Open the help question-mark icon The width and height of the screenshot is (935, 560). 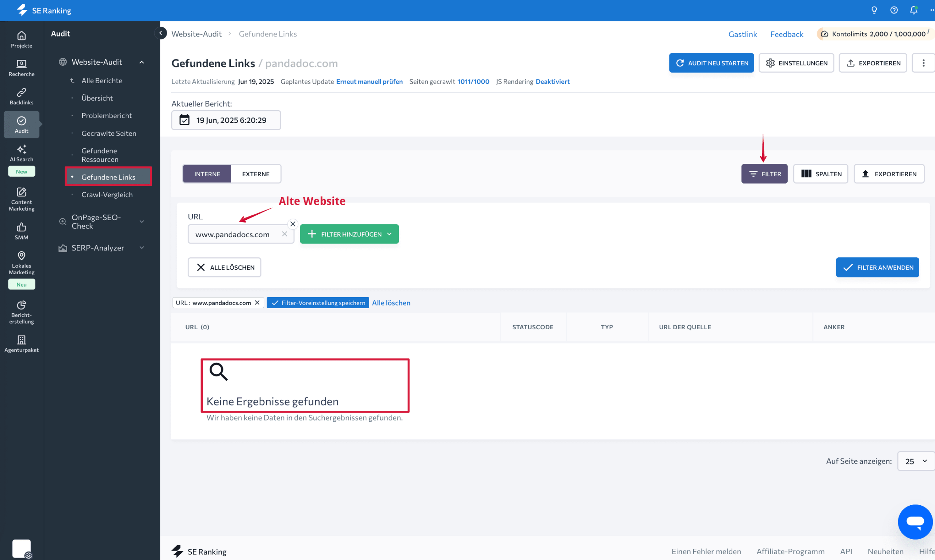pos(894,10)
